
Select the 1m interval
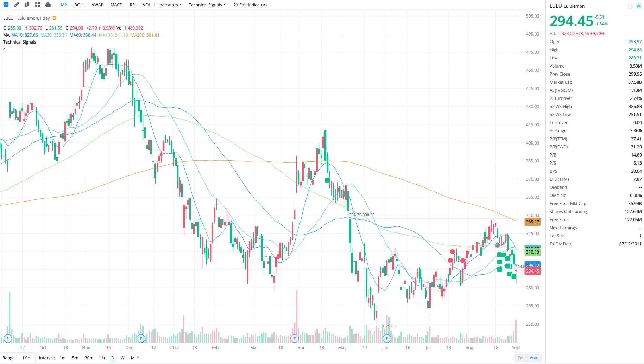[x=63, y=358]
